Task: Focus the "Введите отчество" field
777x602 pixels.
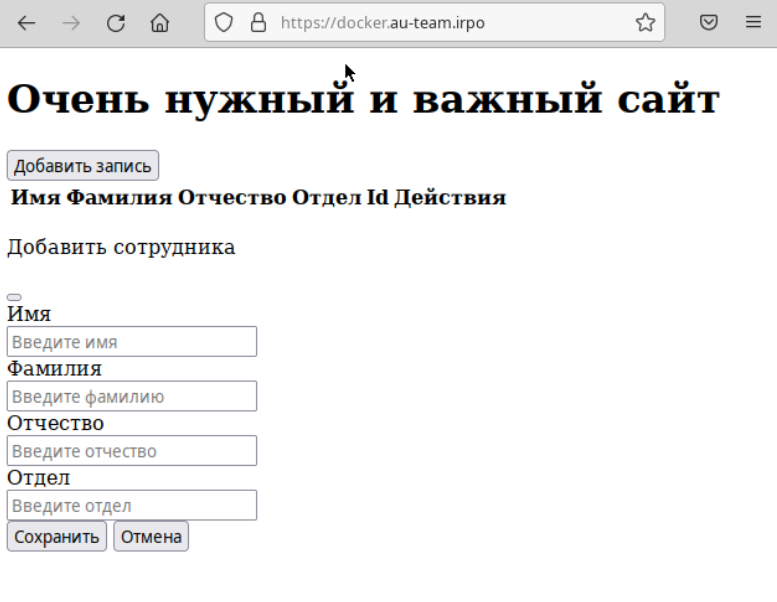Action: point(132,451)
